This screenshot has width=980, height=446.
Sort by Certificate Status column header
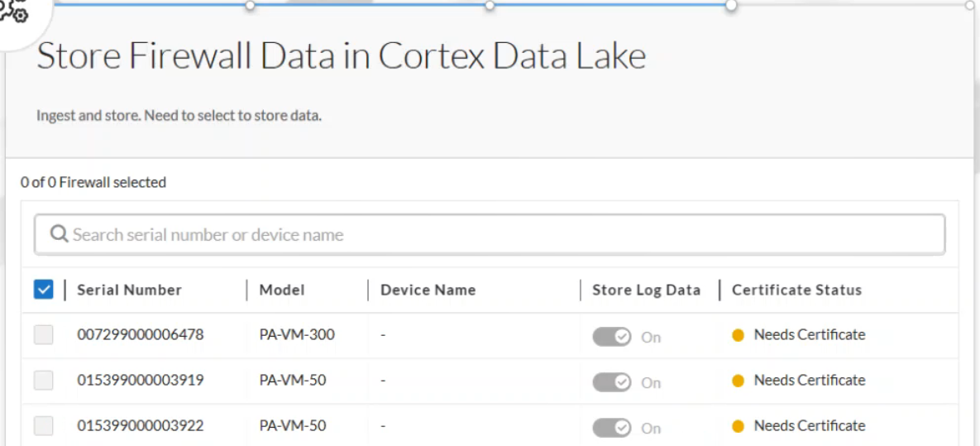(x=797, y=290)
